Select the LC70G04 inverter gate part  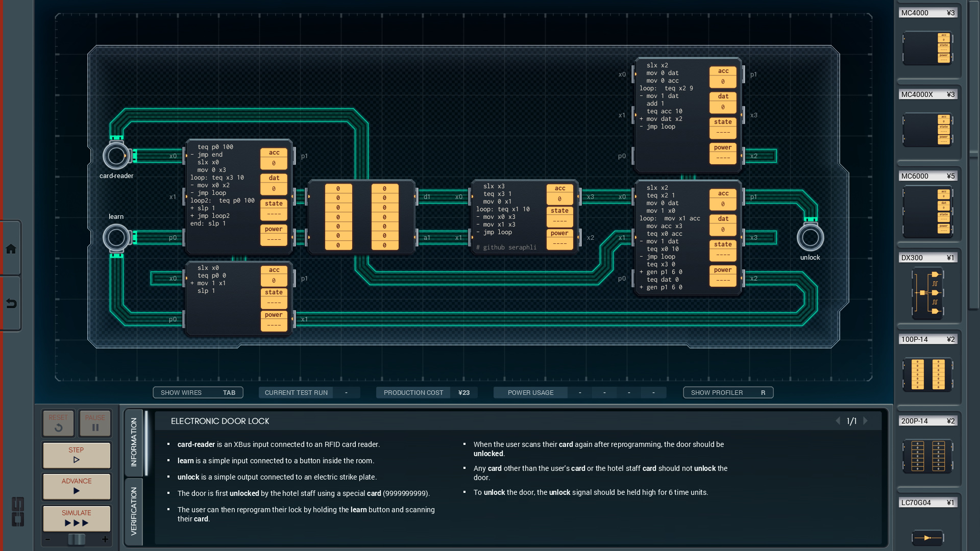(x=927, y=537)
